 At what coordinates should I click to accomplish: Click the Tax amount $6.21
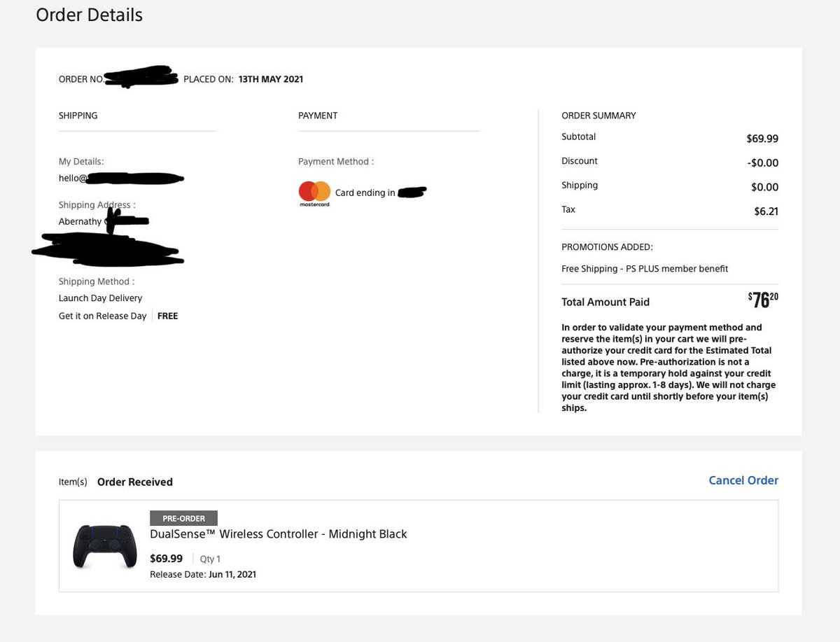(x=766, y=211)
